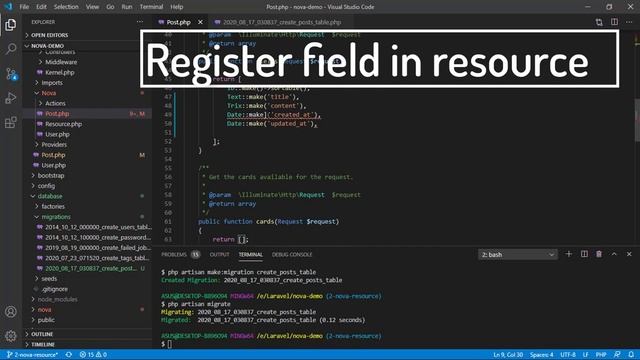Switch to the Debug Console tab
Viewport: 640px width, 360px height.
(292, 254)
